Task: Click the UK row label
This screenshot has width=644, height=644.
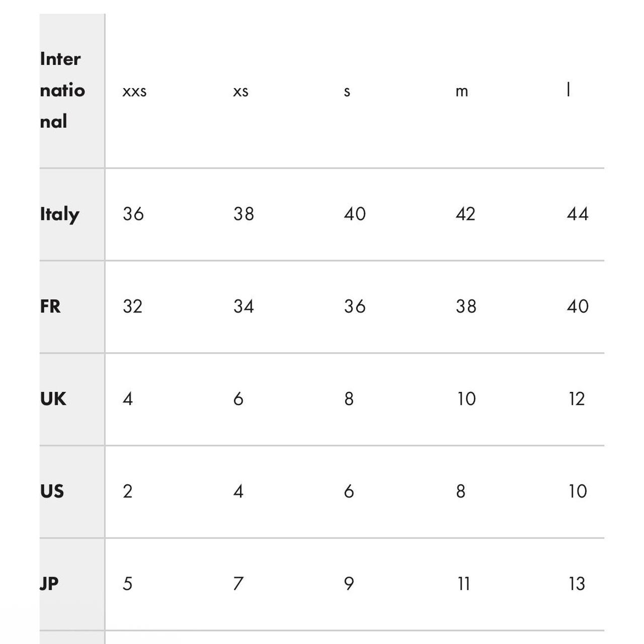Action: (53, 399)
